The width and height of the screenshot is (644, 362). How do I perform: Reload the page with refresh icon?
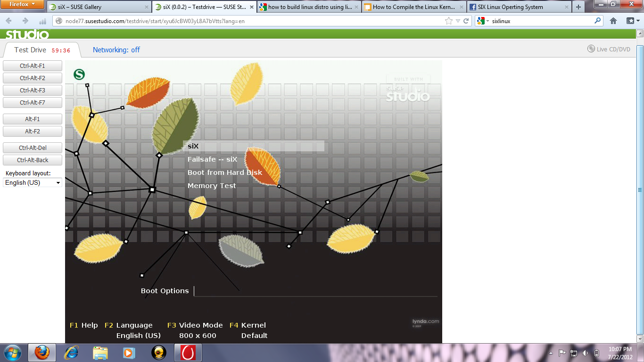pos(466,21)
